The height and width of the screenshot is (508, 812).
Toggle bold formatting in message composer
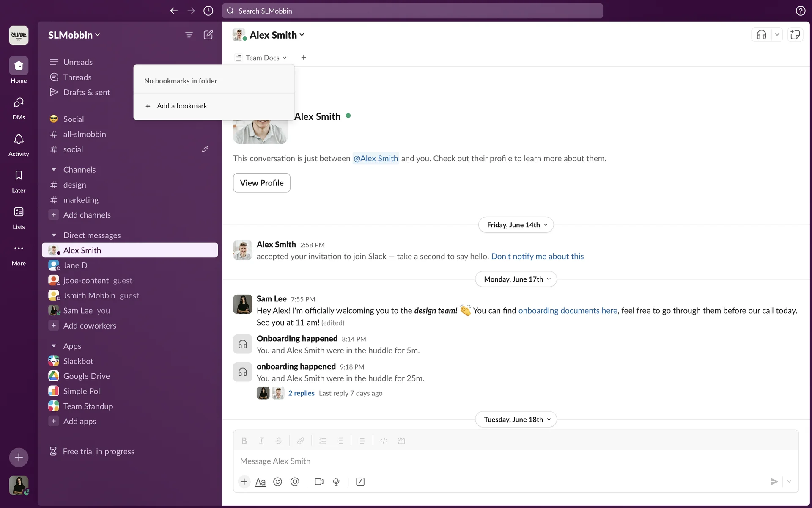click(x=244, y=441)
